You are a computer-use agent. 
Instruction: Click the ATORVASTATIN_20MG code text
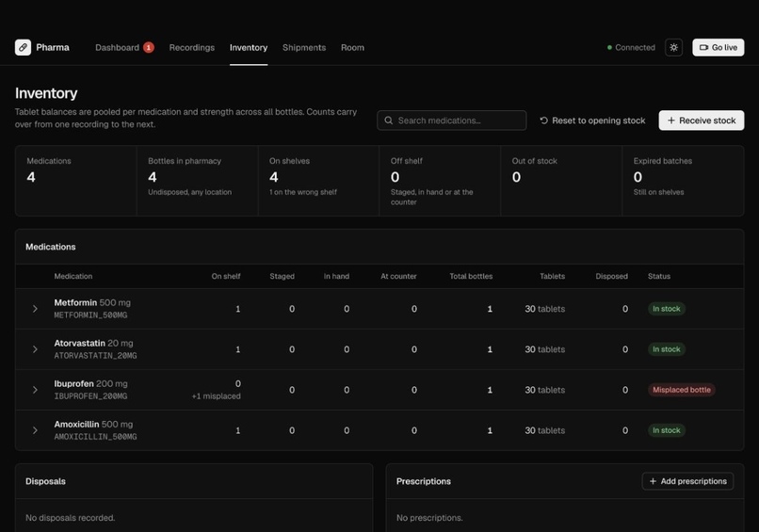click(x=95, y=356)
